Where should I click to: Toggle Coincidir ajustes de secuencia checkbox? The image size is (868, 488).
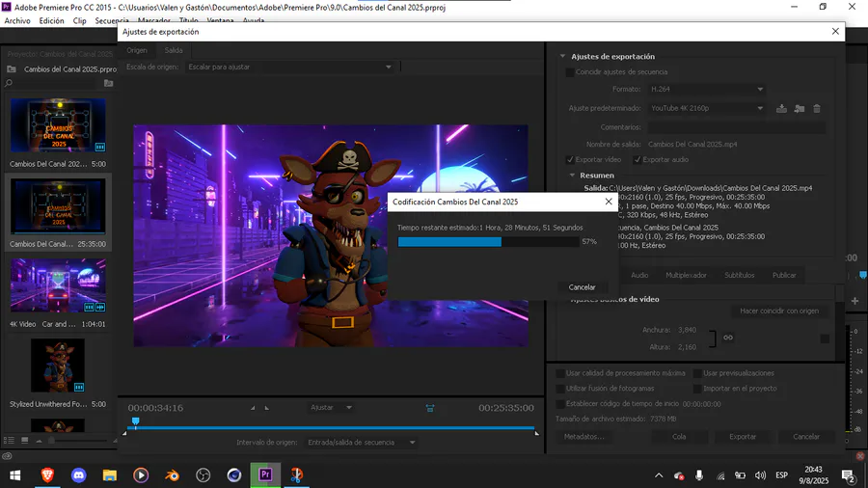point(570,72)
